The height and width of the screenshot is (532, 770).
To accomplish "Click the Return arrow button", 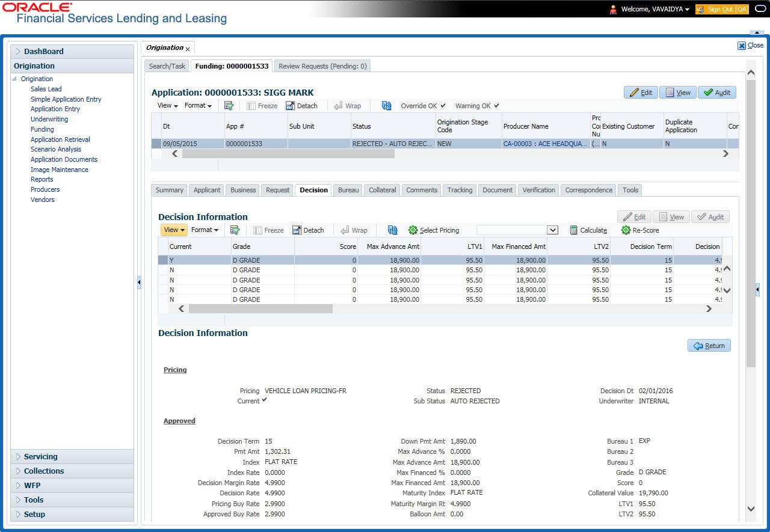I will point(709,346).
